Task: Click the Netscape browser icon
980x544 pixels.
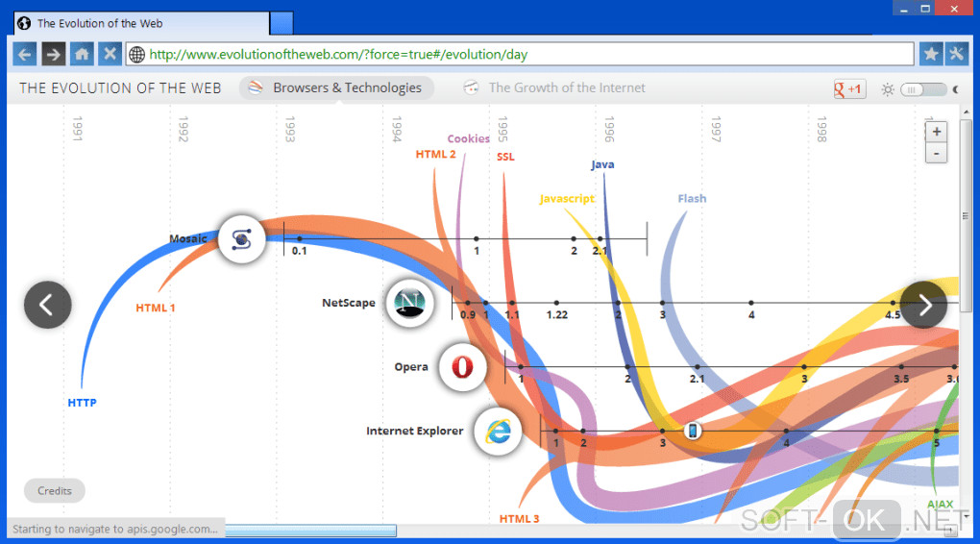Action: coord(409,304)
